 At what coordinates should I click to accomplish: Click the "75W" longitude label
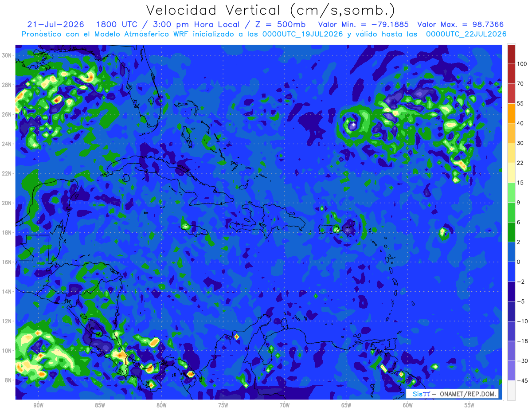223,405
